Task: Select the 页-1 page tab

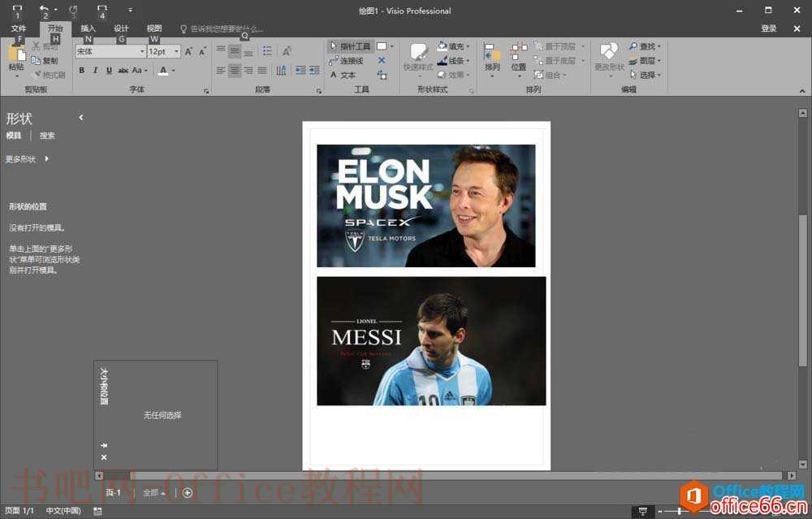Action: coord(114,492)
